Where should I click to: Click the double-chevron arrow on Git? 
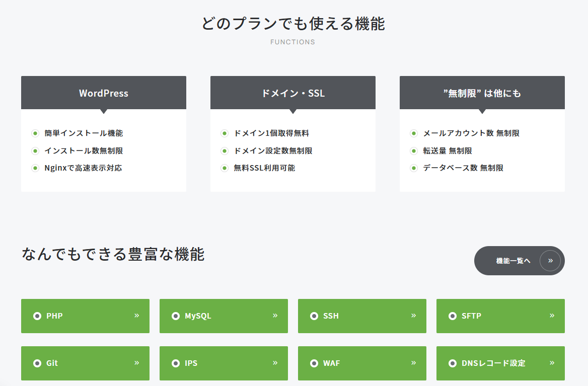coord(137,363)
